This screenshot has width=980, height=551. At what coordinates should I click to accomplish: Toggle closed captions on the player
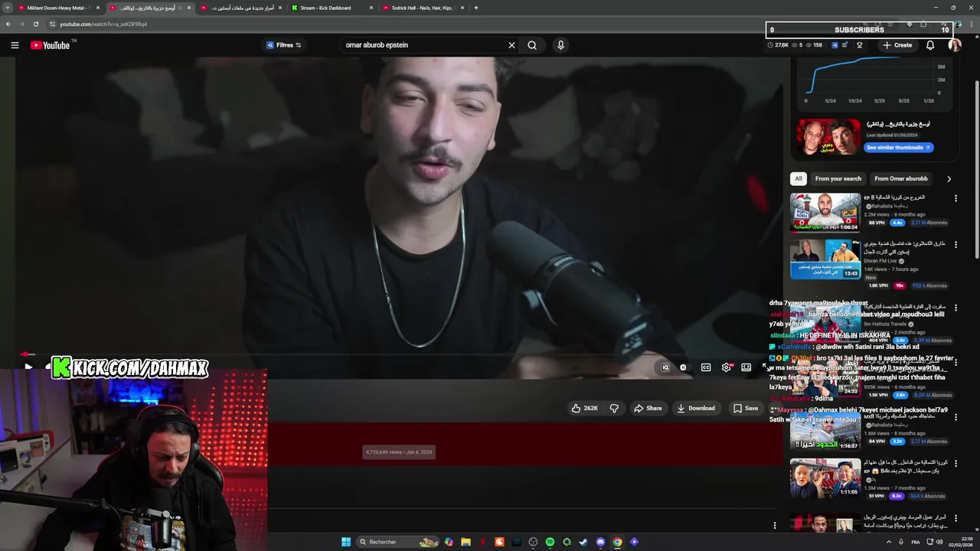point(706,367)
